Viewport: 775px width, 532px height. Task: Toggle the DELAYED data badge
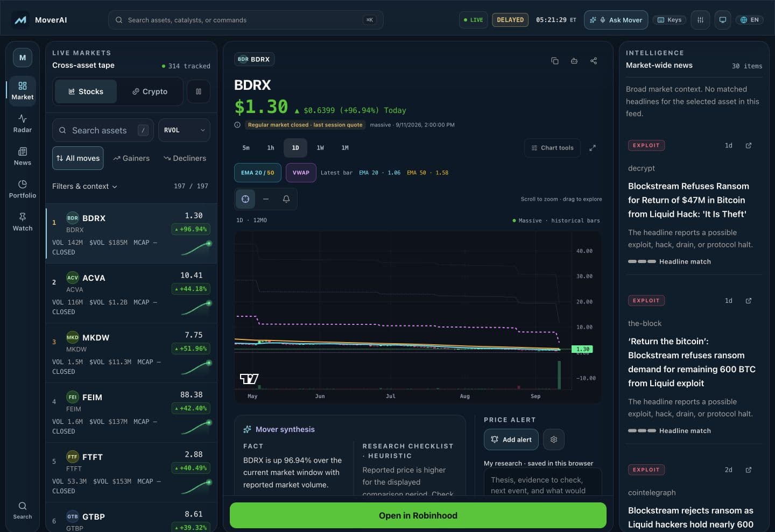click(x=510, y=20)
